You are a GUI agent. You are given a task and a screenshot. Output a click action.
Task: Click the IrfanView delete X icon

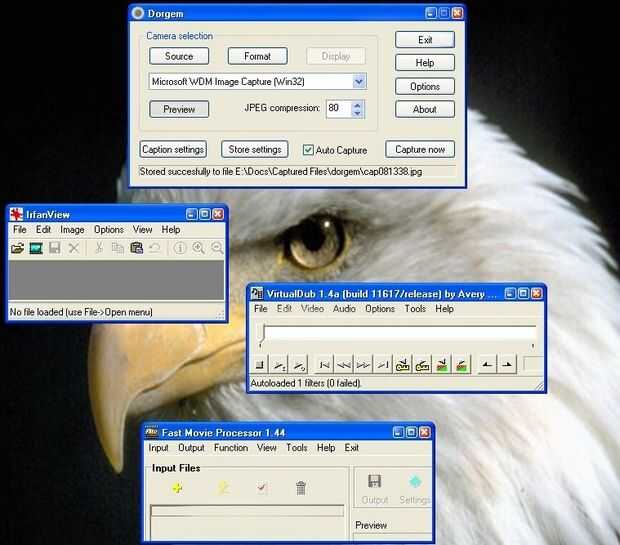[74, 248]
